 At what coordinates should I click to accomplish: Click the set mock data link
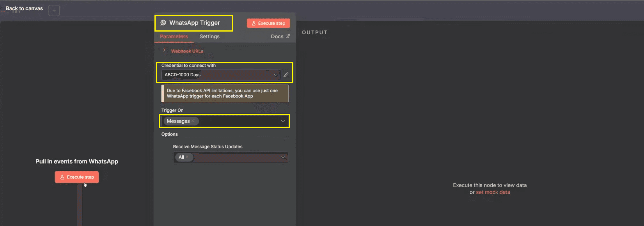click(x=493, y=192)
